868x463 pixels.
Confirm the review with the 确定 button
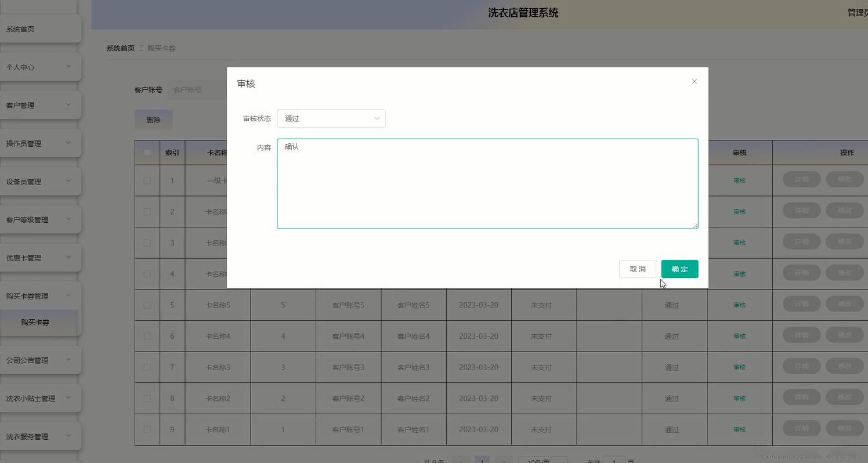click(679, 269)
